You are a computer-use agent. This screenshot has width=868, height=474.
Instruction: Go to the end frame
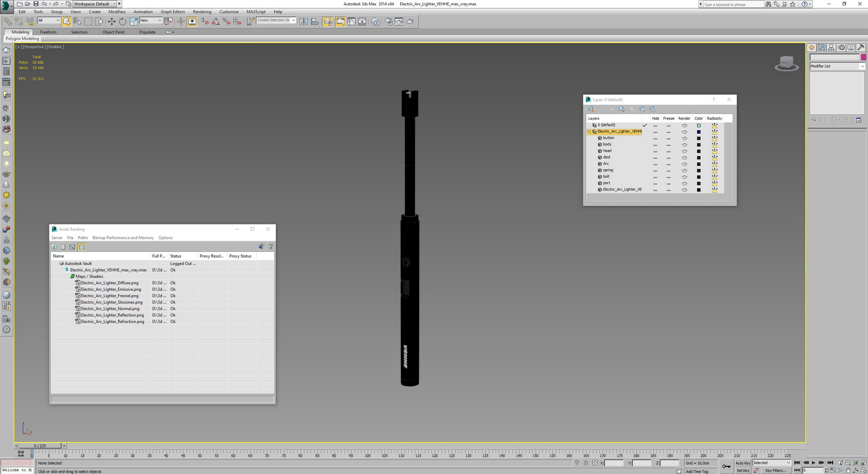point(830,463)
